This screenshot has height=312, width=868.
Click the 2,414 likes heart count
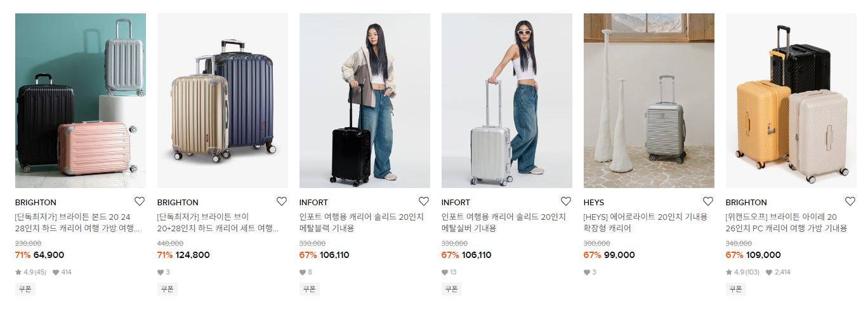(778, 272)
